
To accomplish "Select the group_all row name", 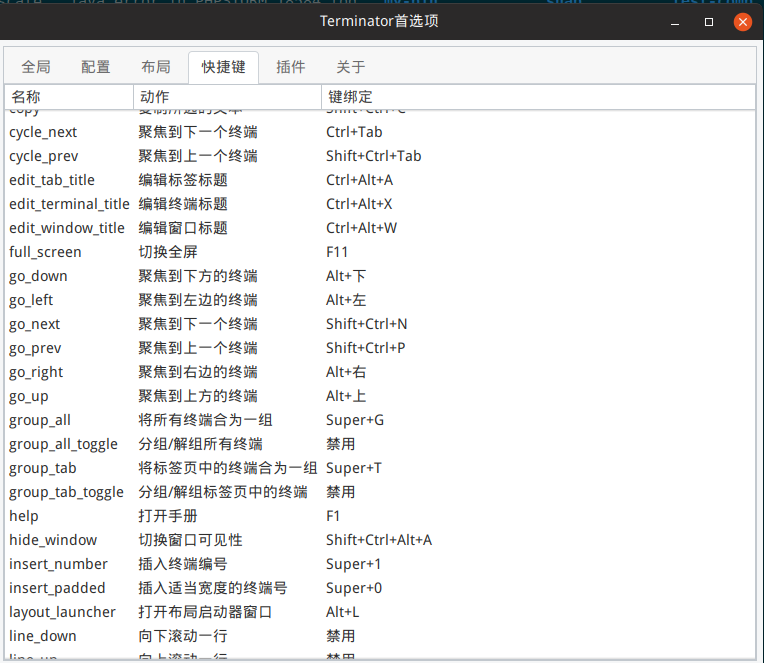I will [40, 420].
